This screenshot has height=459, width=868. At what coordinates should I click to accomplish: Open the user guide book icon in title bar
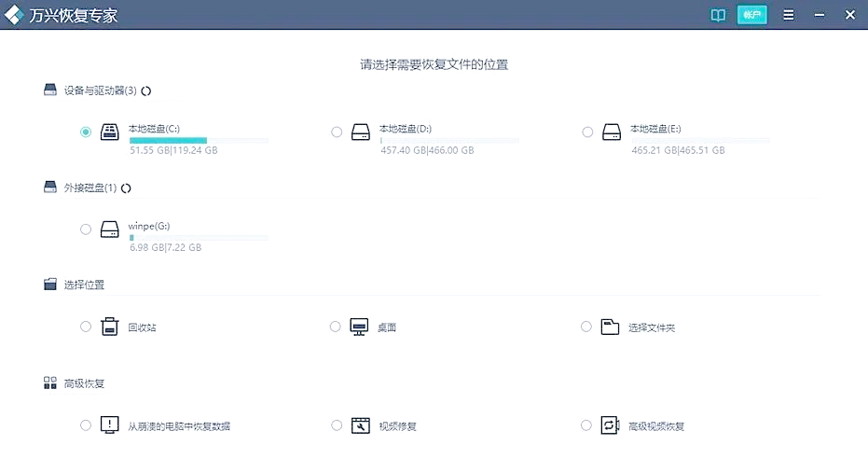coord(718,16)
